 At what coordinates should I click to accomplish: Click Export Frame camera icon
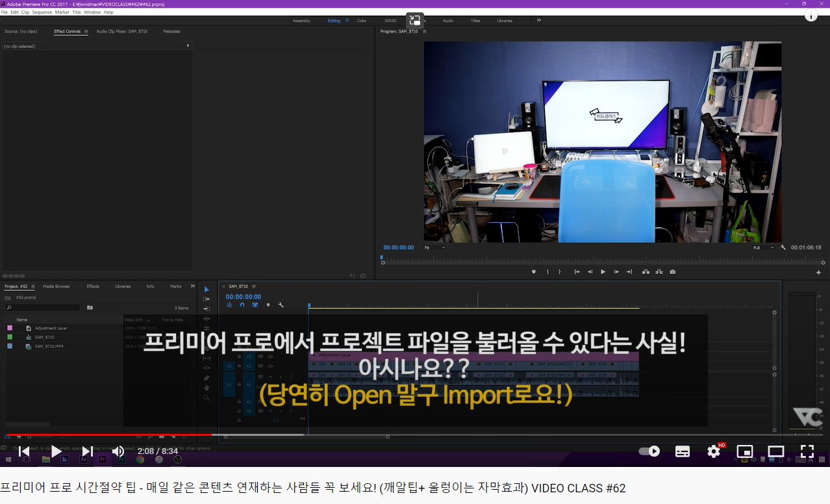coord(673,272)
